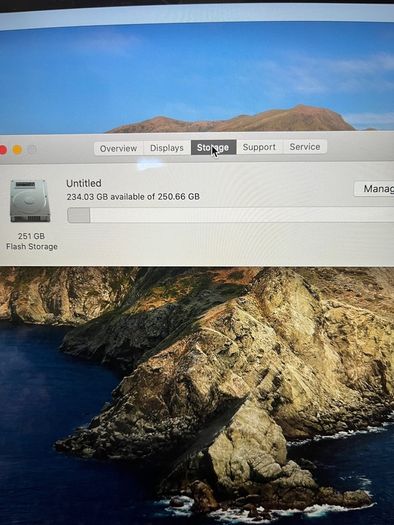Click the used gray segment of storage bar
The width and height of the screenshot is (394, 525).
[79, 215]
